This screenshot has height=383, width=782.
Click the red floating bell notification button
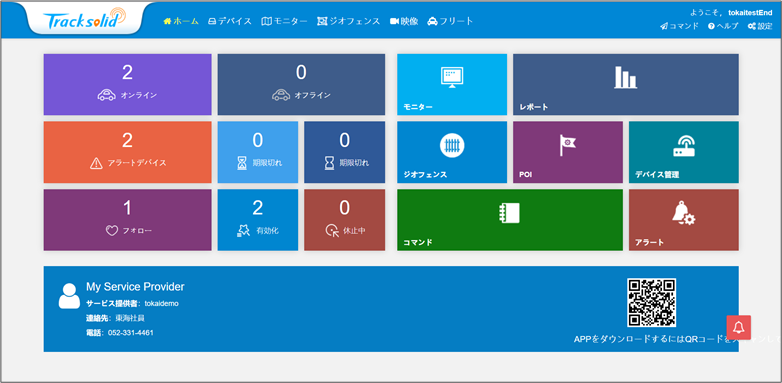739,327
